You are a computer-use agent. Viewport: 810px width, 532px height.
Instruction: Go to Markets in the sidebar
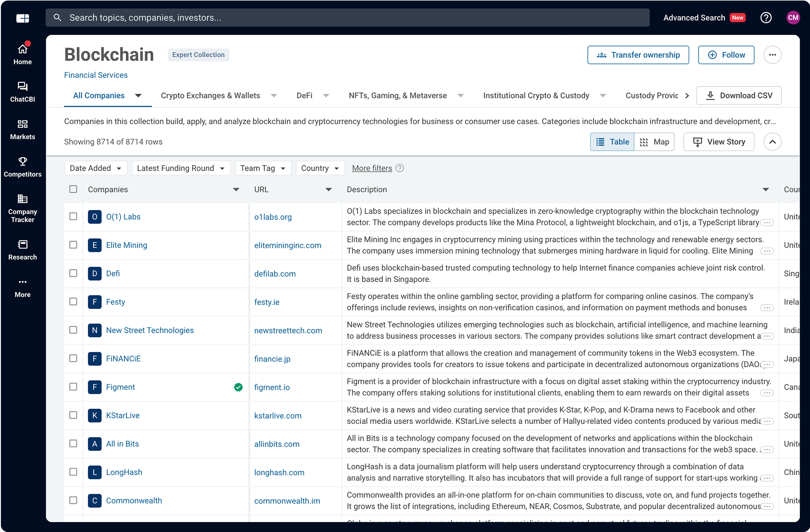(x=22, y=129)
